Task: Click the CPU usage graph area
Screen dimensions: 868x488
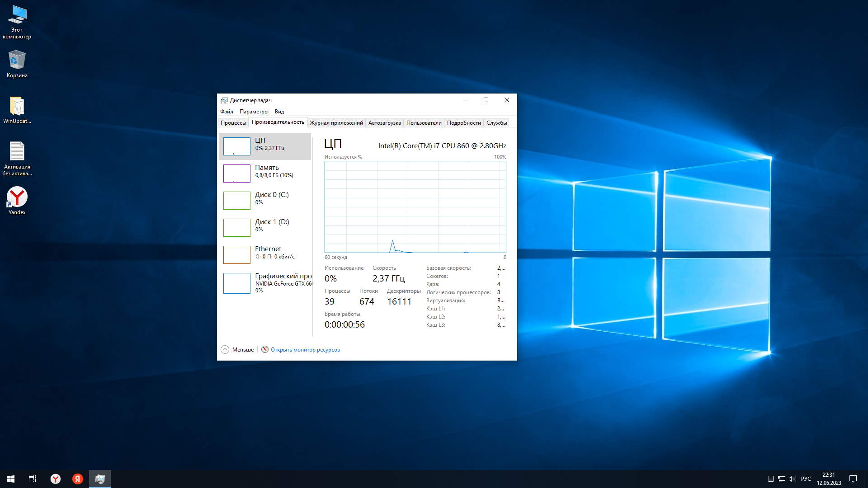Action: (415, 207)
